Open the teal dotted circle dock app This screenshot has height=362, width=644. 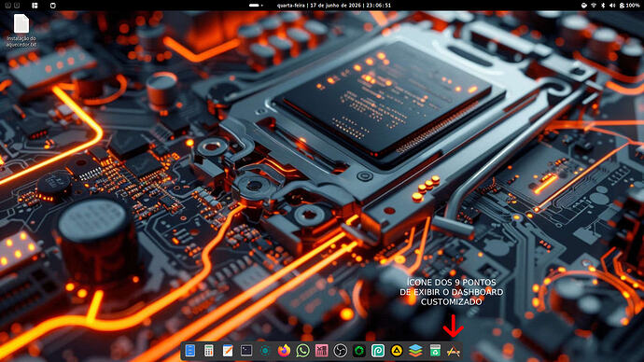tap(265, 351)
